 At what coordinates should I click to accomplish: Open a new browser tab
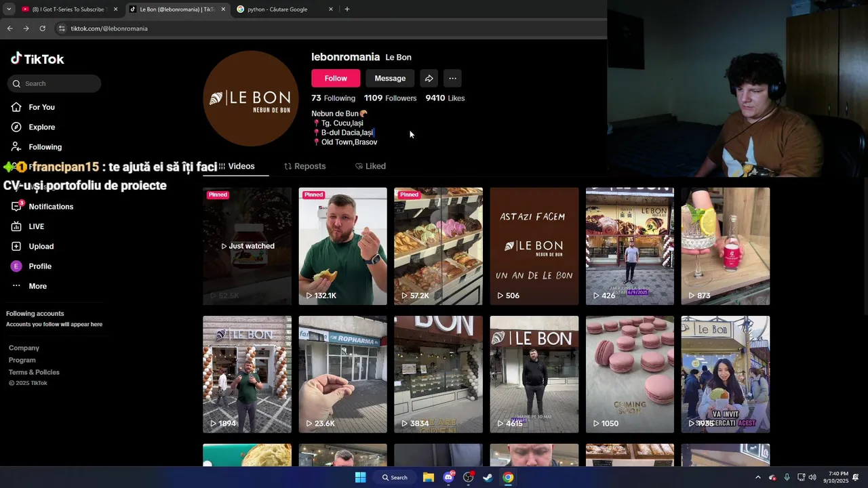347,9
